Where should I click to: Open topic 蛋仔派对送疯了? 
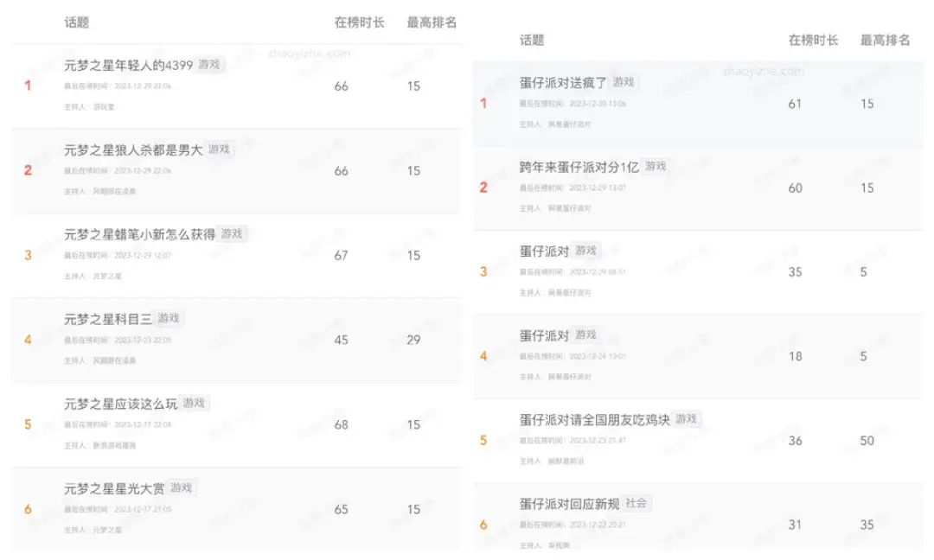click(x=563, y=83)
